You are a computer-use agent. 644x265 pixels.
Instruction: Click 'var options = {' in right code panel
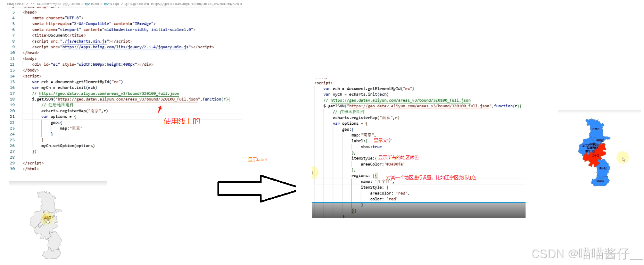(350, 124)
